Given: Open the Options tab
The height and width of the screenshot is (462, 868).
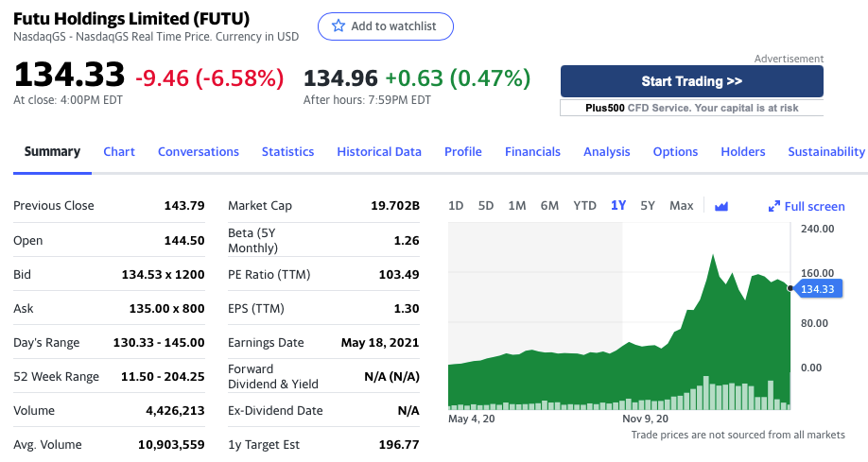Looking at the screenshot, I should 675,151.
